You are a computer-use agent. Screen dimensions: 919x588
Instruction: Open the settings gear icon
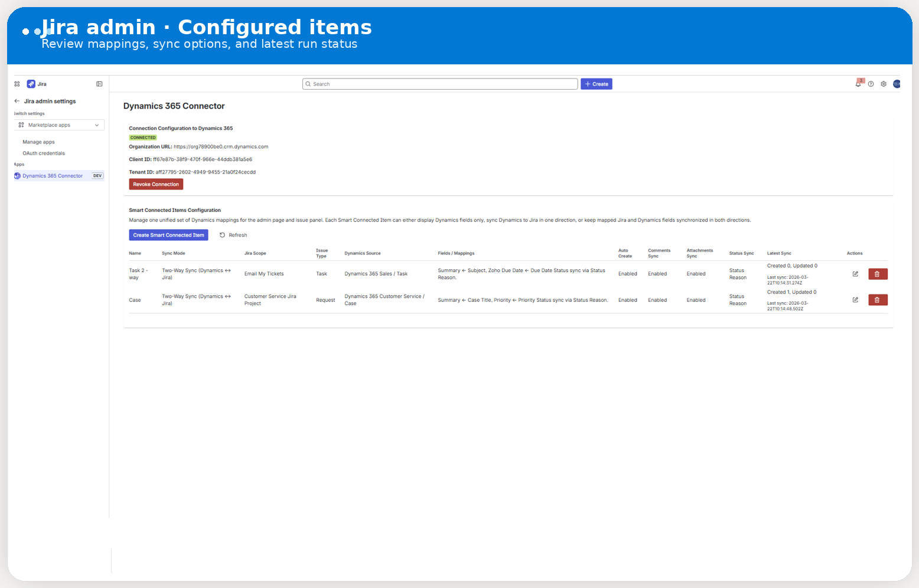tap(883, 84)
